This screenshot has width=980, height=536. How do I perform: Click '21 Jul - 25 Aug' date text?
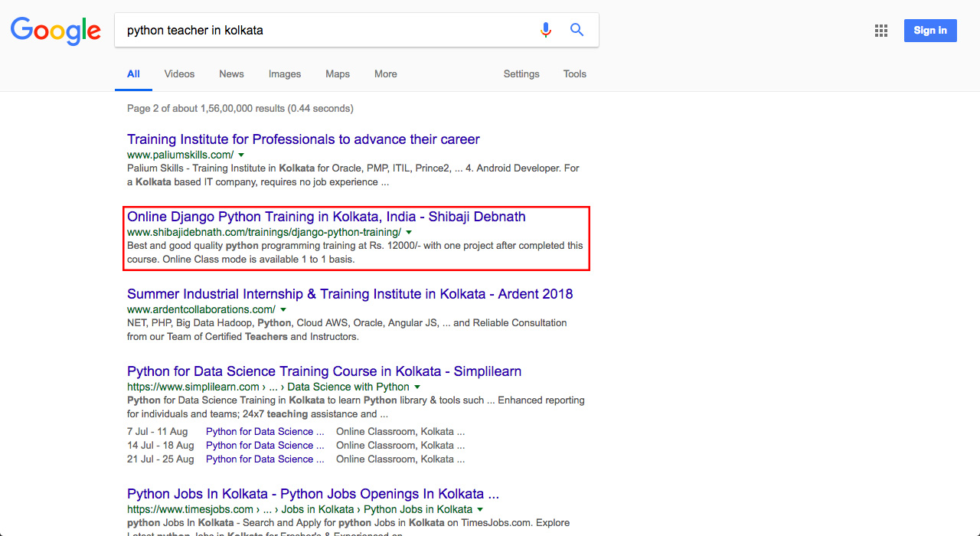tap(161, 459)
